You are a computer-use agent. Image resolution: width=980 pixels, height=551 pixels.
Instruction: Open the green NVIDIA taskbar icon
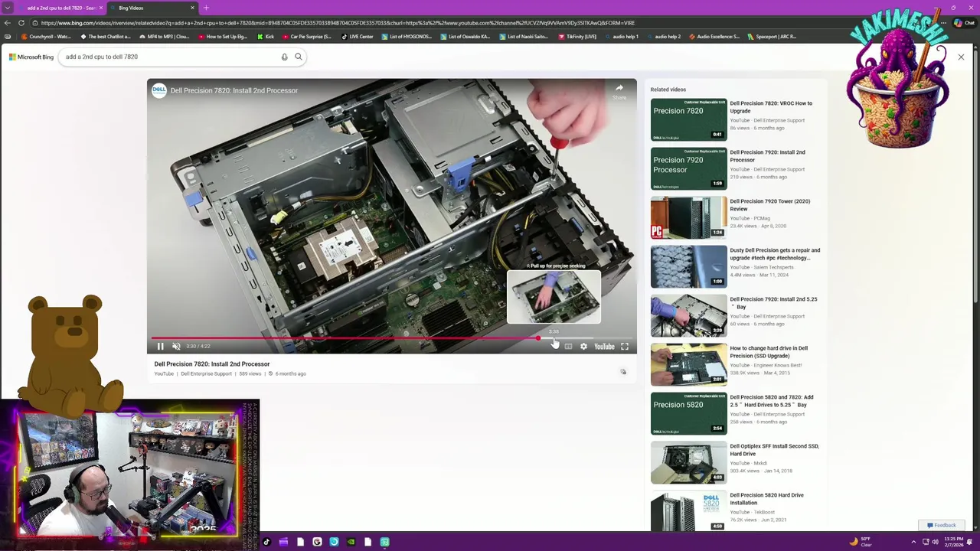point(351,542)
